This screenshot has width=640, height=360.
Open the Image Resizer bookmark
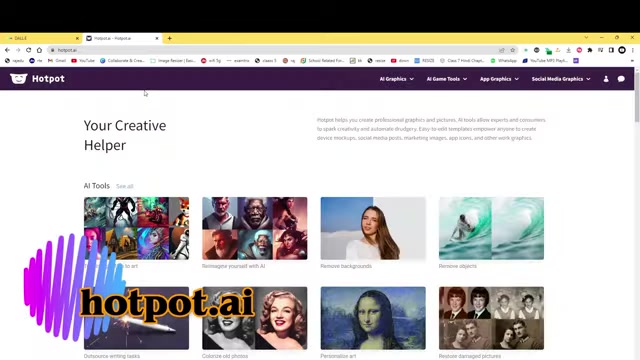[x=173, y=60]
